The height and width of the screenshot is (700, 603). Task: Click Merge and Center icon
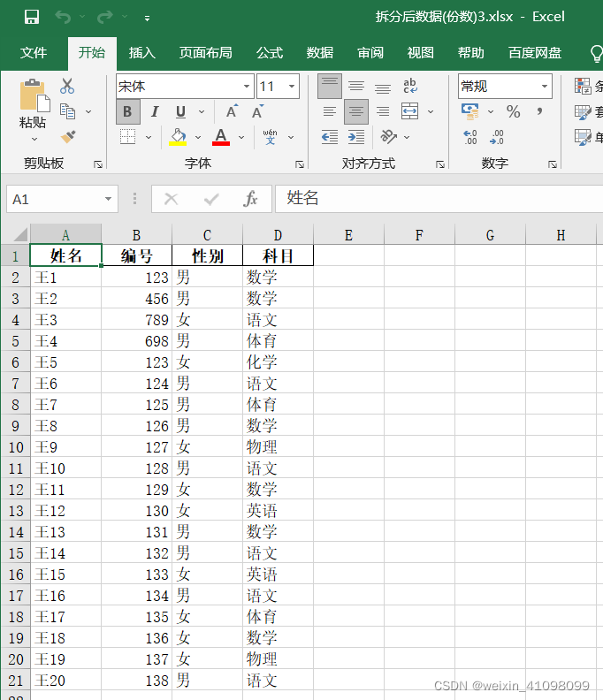pos(409,111)
